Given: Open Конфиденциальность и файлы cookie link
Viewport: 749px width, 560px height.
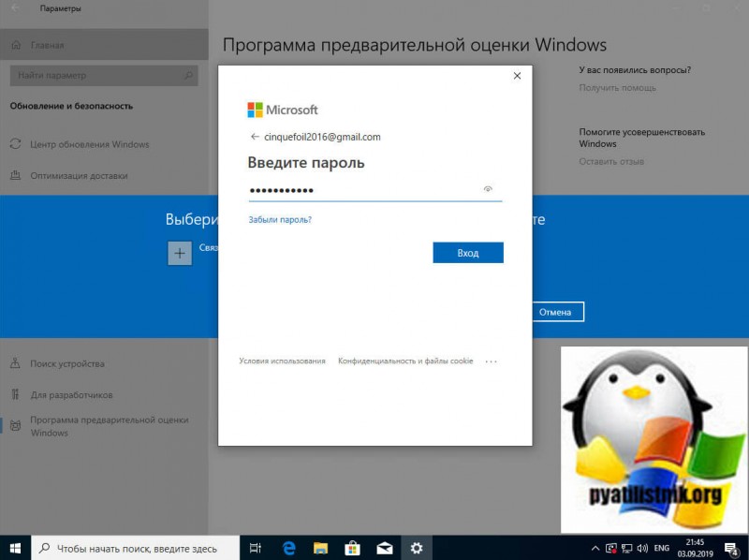Looking at the screenshot, I should click(405, 361).
